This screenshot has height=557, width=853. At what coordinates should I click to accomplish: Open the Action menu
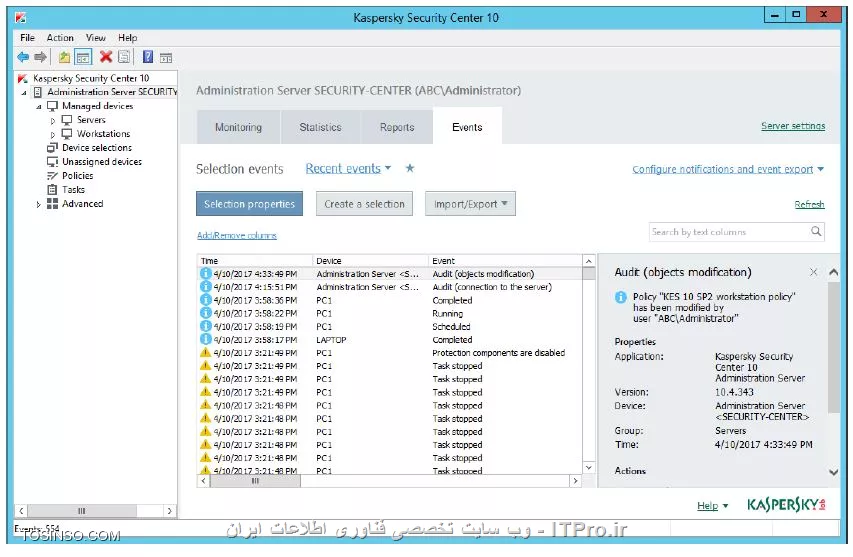tap(60, 38)
